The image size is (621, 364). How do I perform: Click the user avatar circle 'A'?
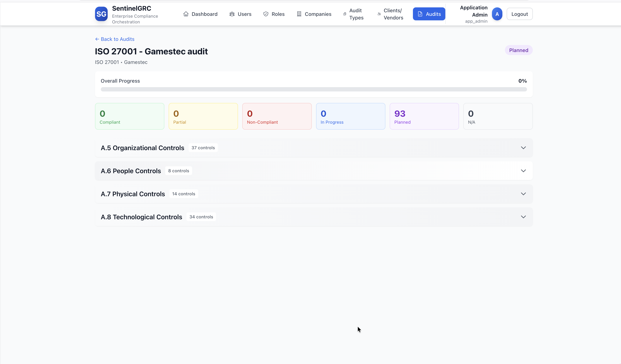pyautogui.click(x=497, y=14)
